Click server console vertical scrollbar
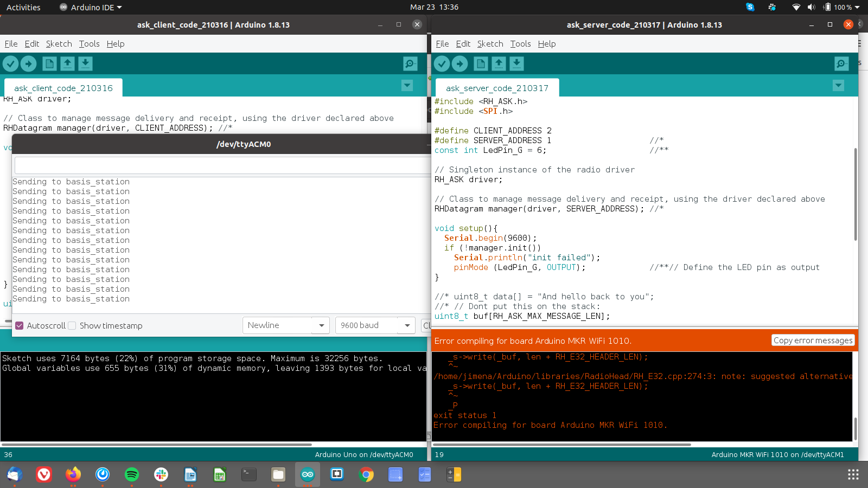Viewport: 868px width, 488px height. pos(856,429)
